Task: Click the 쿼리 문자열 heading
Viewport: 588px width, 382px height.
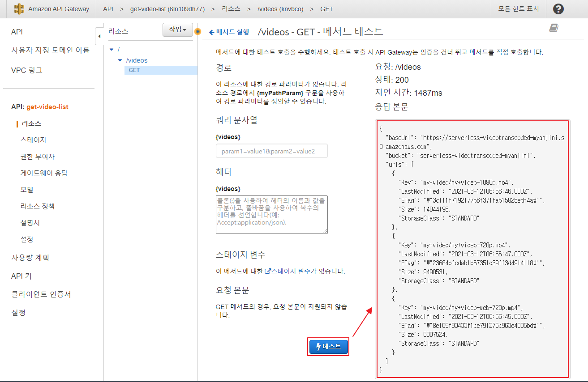Action: pyautogui.click(x=236, y=120)
